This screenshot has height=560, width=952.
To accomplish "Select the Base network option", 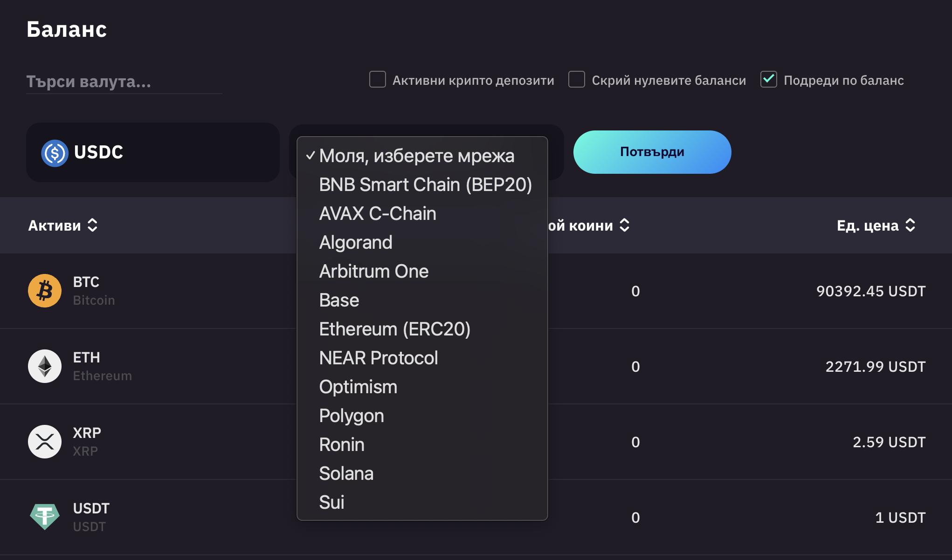I will click(339, 300).
